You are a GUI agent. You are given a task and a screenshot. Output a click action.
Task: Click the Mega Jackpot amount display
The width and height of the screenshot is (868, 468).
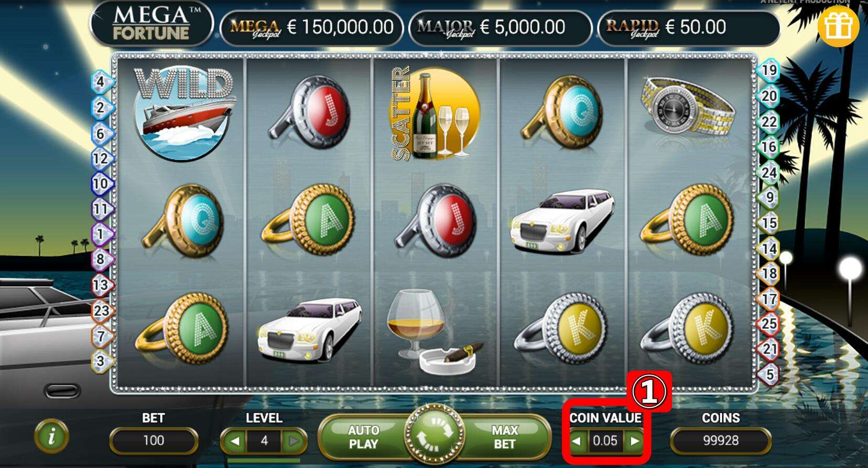(311, 27)
